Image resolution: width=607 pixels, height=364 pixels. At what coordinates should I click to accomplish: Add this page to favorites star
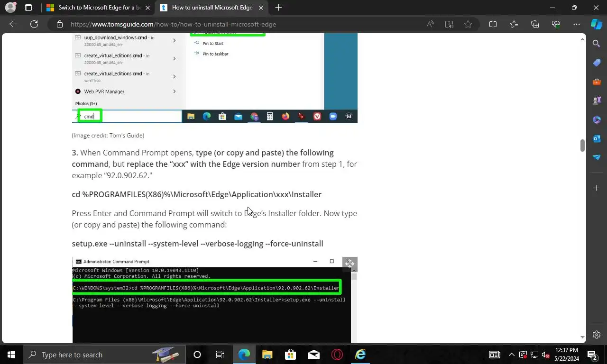tap(468, 24)
